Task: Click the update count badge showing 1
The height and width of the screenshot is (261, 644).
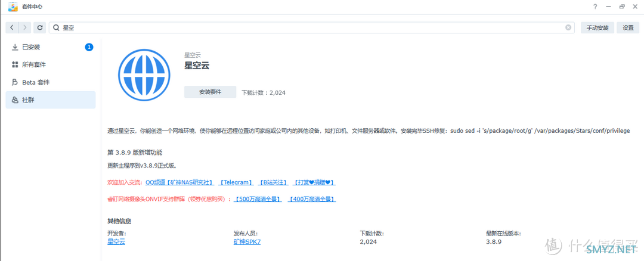Action: tap(89, 47)
